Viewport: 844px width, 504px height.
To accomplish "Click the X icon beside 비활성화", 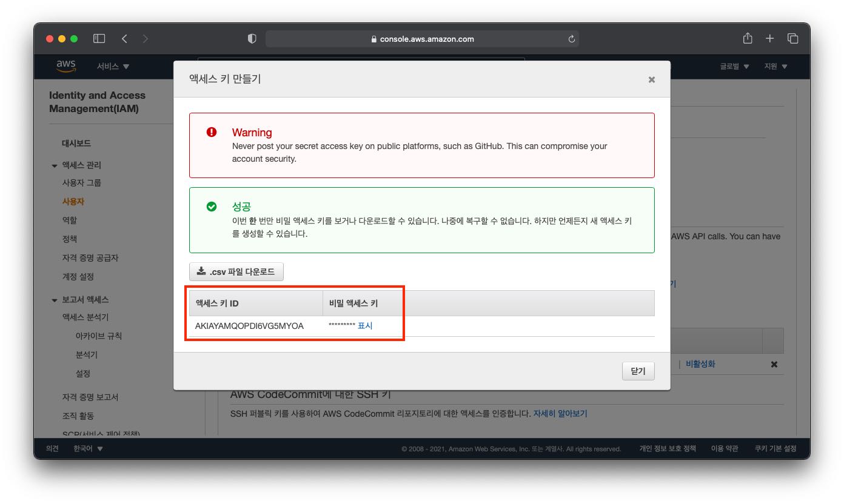I will 774,365.
